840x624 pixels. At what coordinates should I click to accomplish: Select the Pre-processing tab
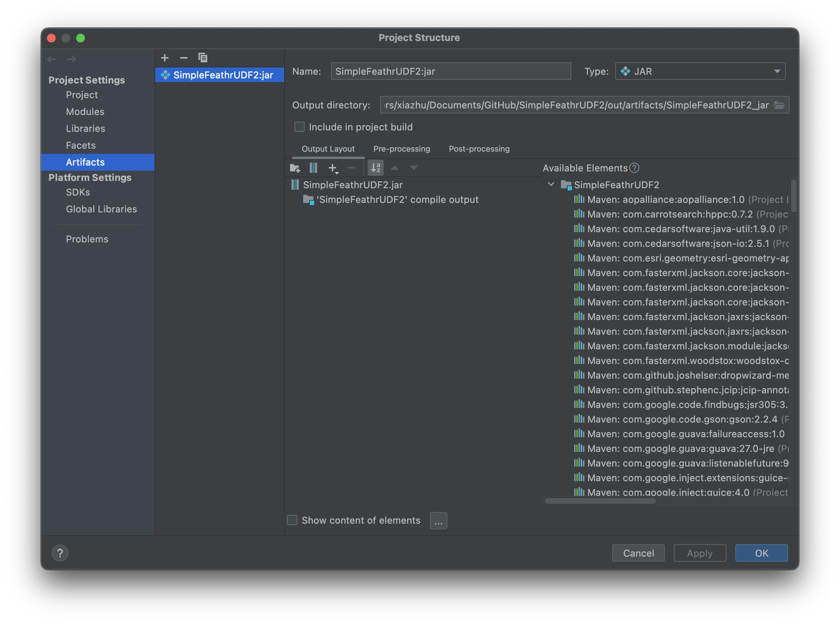coord(402,149)
